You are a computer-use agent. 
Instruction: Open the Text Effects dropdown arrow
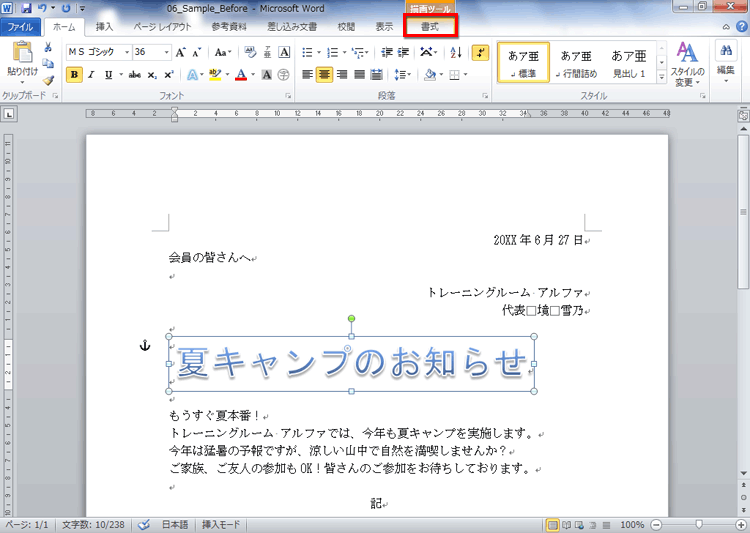[201, 75]
